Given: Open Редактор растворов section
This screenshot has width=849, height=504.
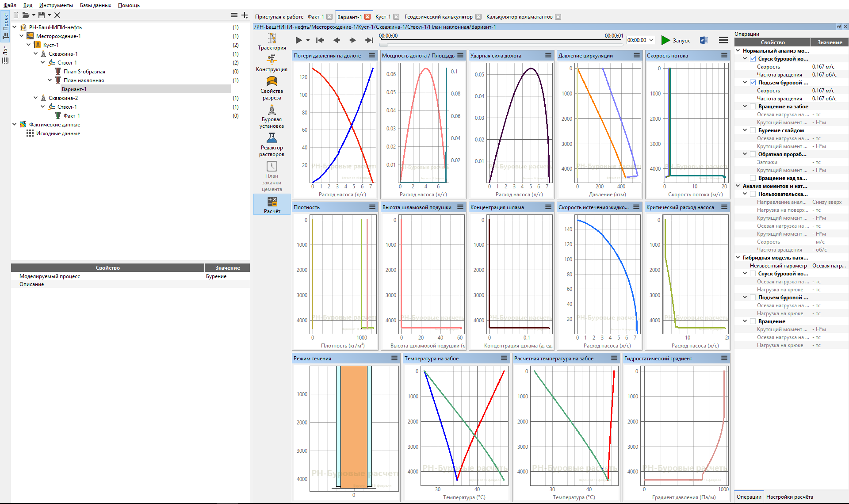Looking at the screenshot, I should (x=272, y=145).
